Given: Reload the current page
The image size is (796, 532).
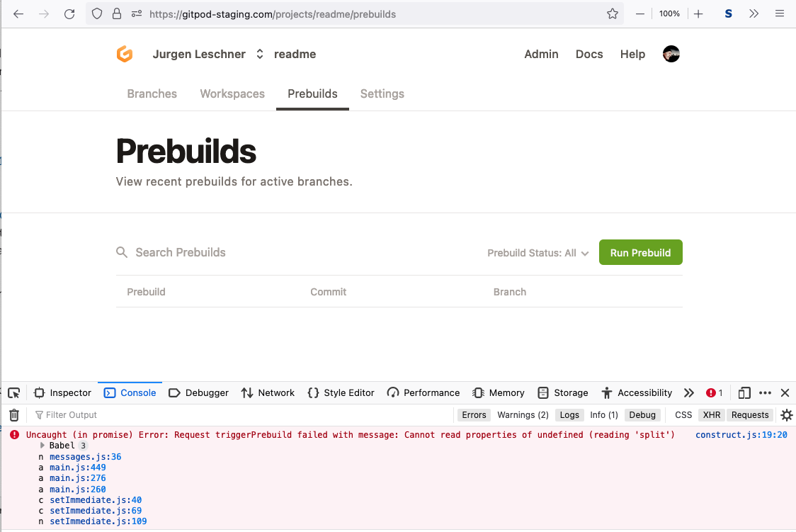Looking at the screenshot, I should click(x=69, y=13).
